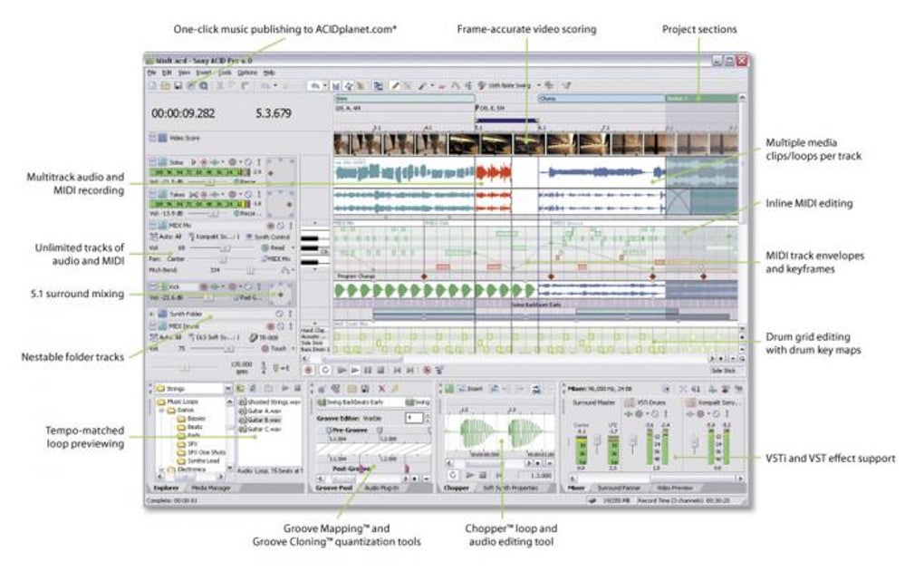Toggle Loop Playback in the transport bar

tap(324, 370)
